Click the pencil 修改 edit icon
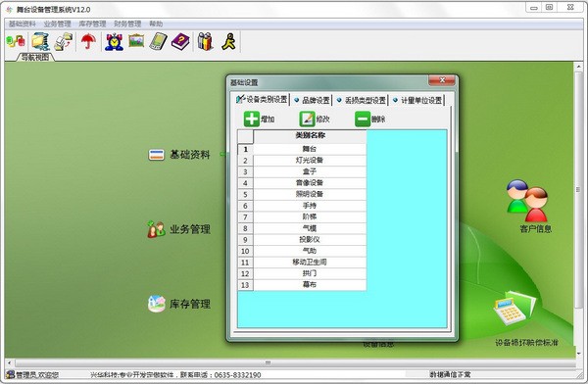The width and height of the screenshot is (588, 384). coord(307,119)
